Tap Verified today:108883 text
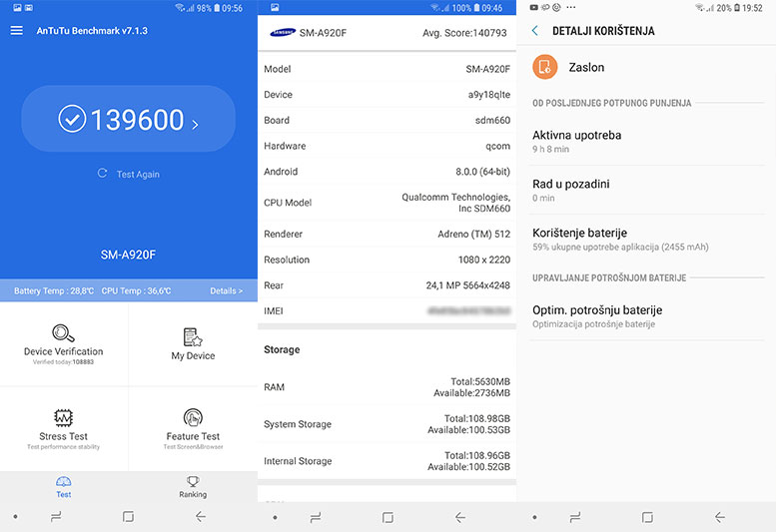776x532 pixels. [x=63, y=362]
